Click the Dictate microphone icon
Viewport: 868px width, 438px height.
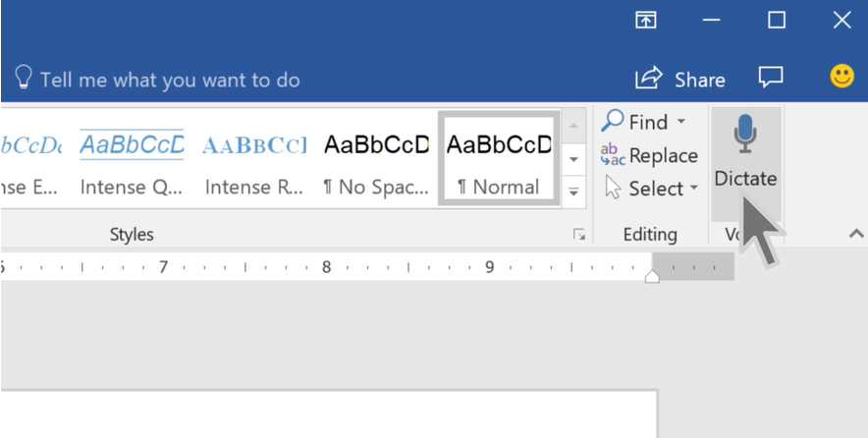coord(745,135)
